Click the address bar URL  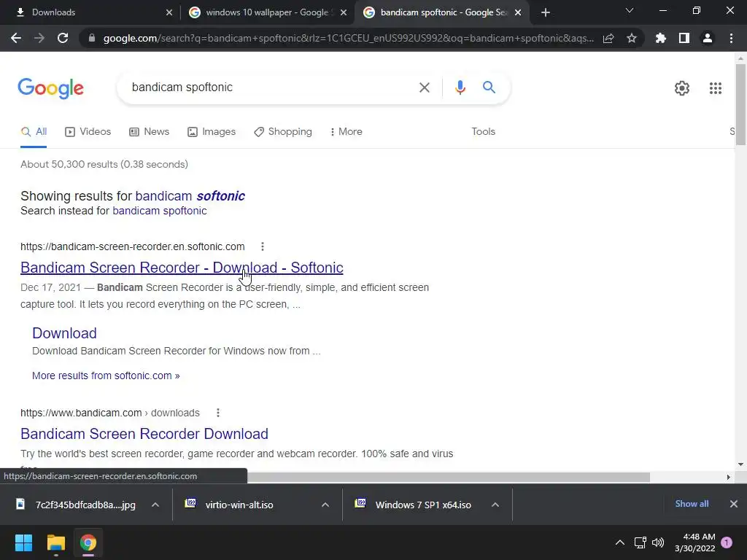pyautogui.click(x=348, y=38)
